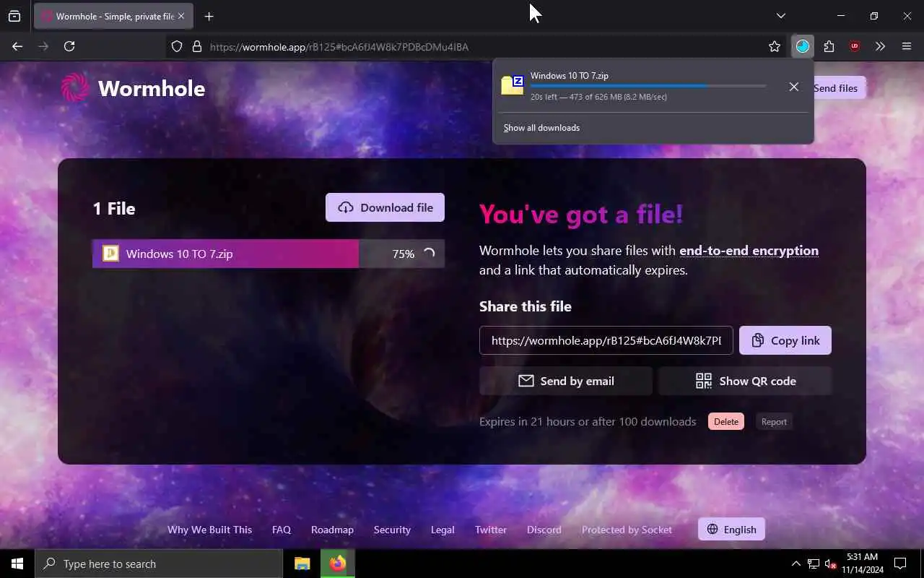Open Why We Built This link
This screenshot has height=578, width=924.
coord(209,530)
